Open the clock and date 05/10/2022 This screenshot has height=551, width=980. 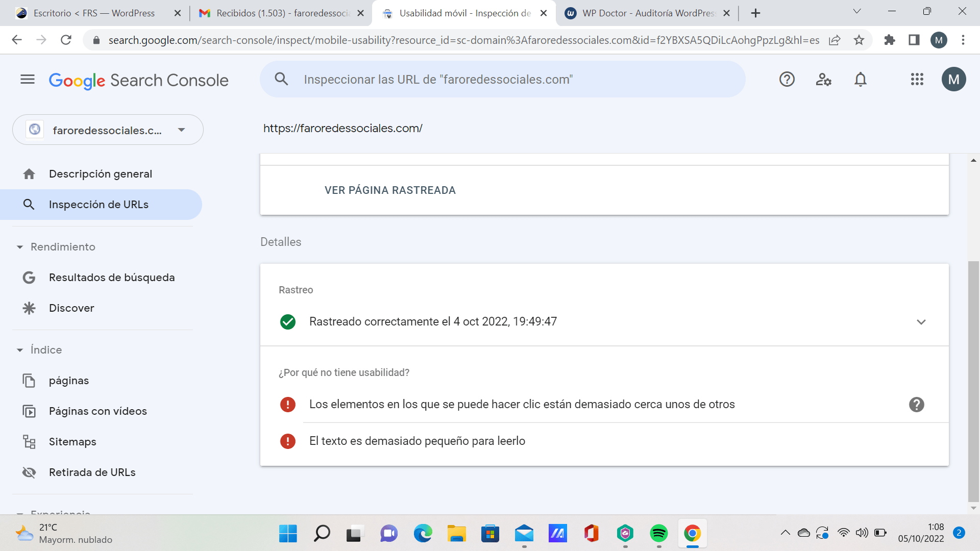921,533
